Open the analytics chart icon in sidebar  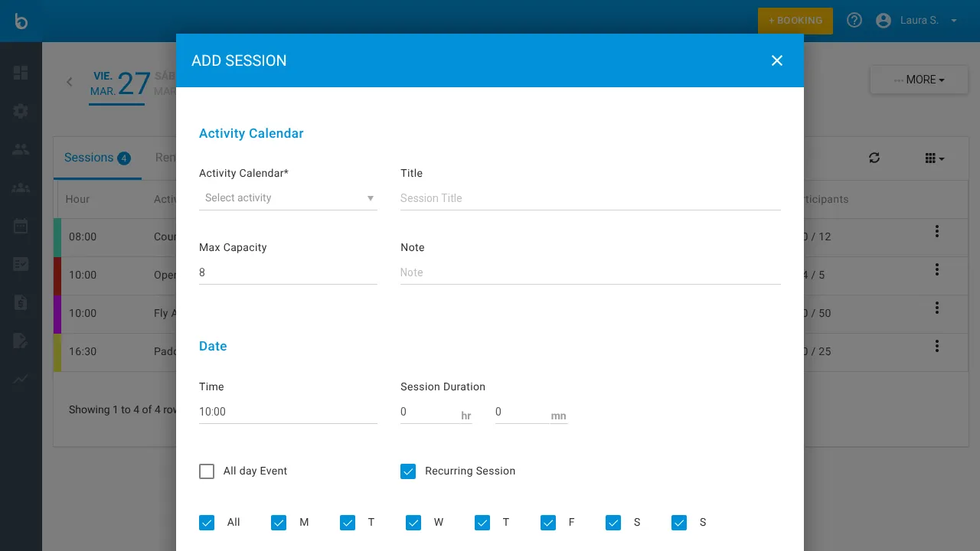[21, 379]
